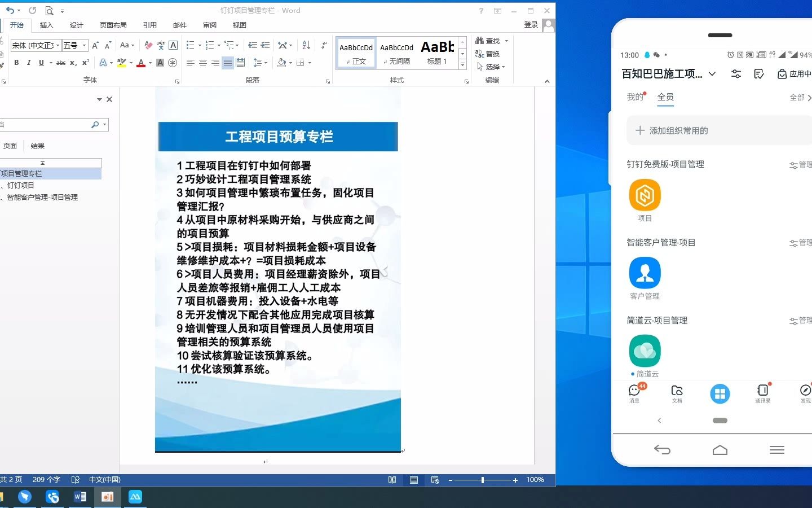Expand the styles gallery more arrow
Screen dimensions: 812x508
pyautogui.click(x=463, y=65)
